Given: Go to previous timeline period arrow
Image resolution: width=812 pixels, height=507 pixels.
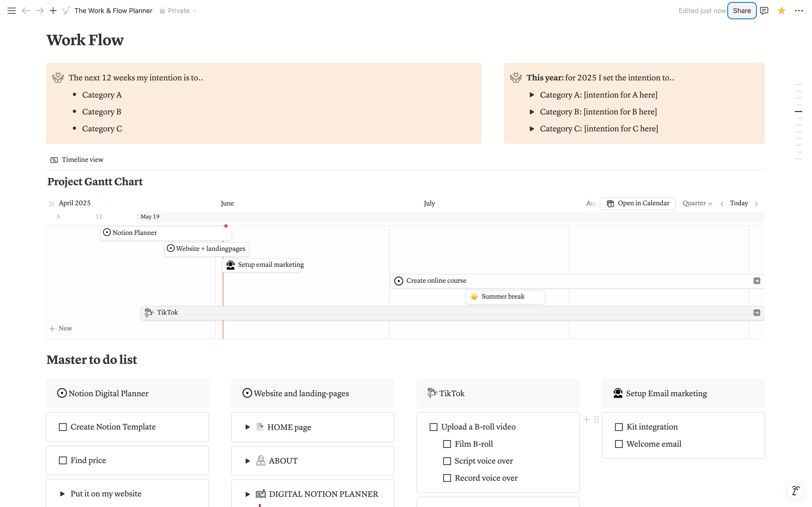Looking at the screenshot, I should coord(722,204).
